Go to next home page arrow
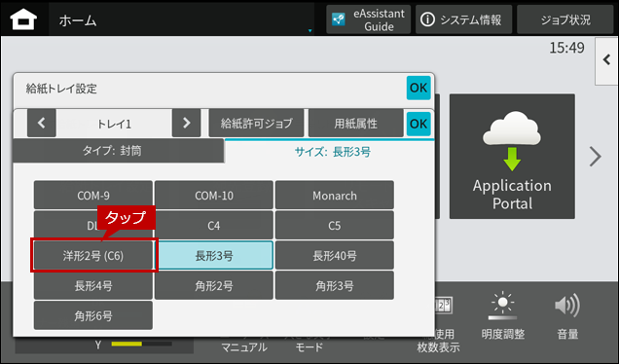 [596, 157]
